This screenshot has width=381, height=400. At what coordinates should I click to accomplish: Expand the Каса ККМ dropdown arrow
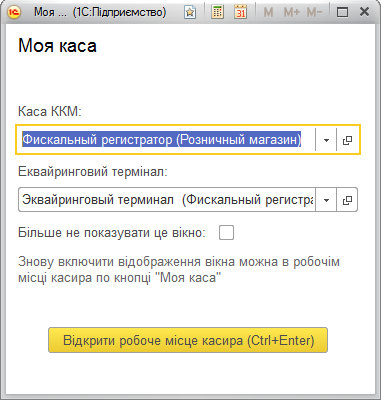coord(326,140)
